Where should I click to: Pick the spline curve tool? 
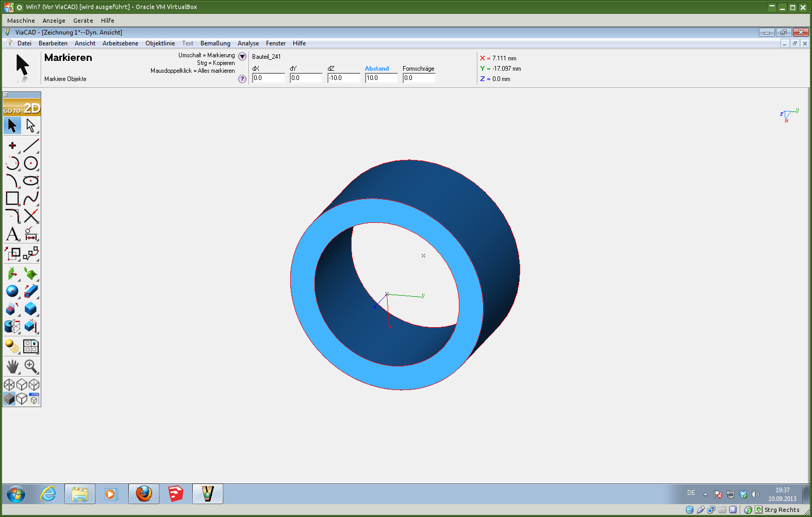[x=31, y=198]
